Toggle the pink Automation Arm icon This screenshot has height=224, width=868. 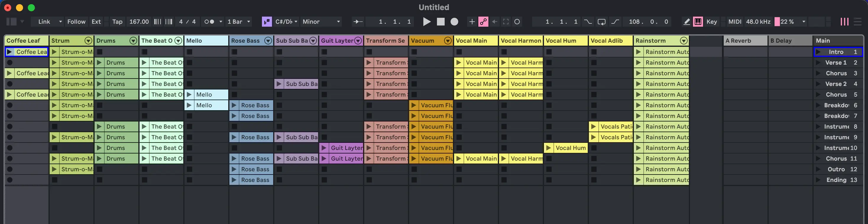click(483, 22)
